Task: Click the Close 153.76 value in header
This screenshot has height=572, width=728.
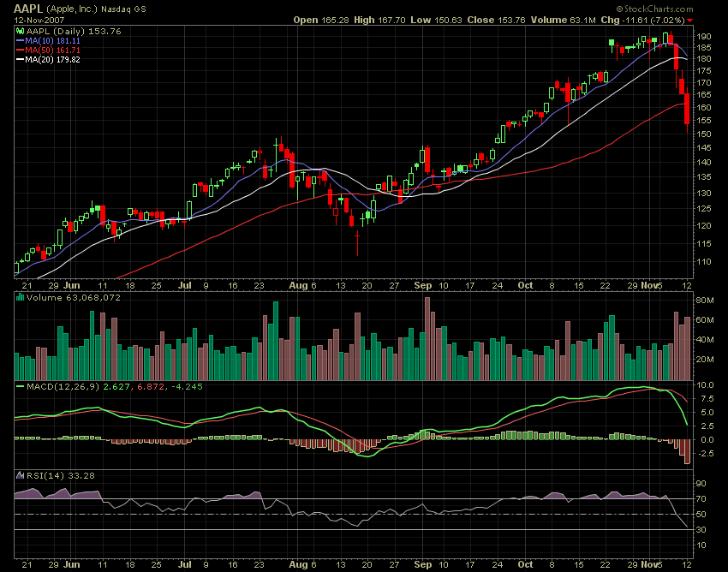Action: [x=496, y=20]
